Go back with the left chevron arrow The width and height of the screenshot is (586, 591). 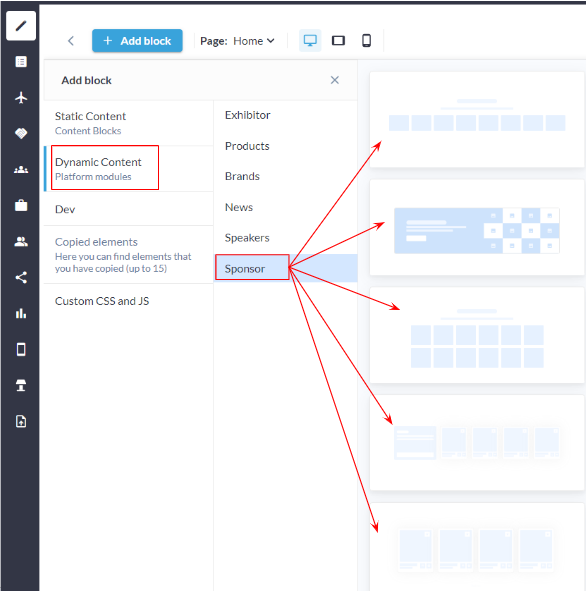tap(71, 41)
